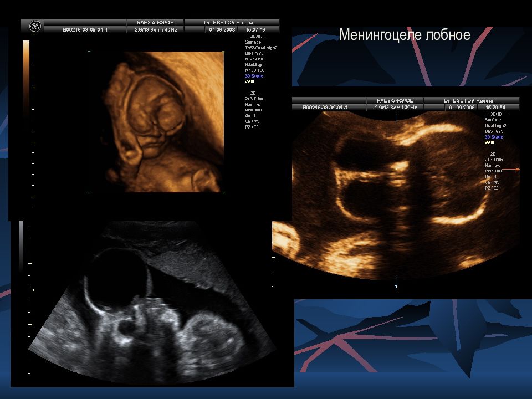Click the gray scale bar beside the grayscale scan
Screen dimensions: 532x399
point(21,246)
